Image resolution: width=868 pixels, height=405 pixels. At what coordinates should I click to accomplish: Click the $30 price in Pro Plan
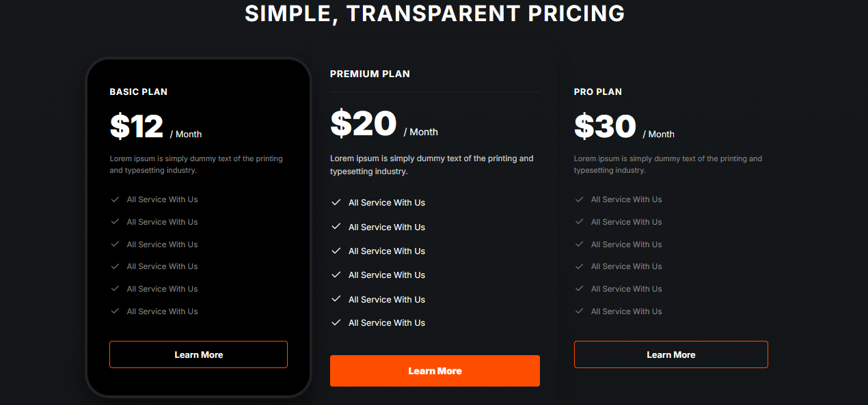pos(605,127)
